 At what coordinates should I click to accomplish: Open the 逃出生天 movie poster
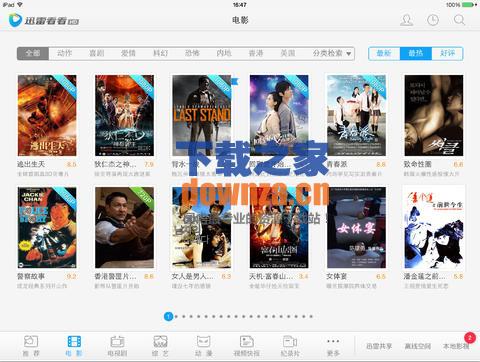tap(47, 115)
